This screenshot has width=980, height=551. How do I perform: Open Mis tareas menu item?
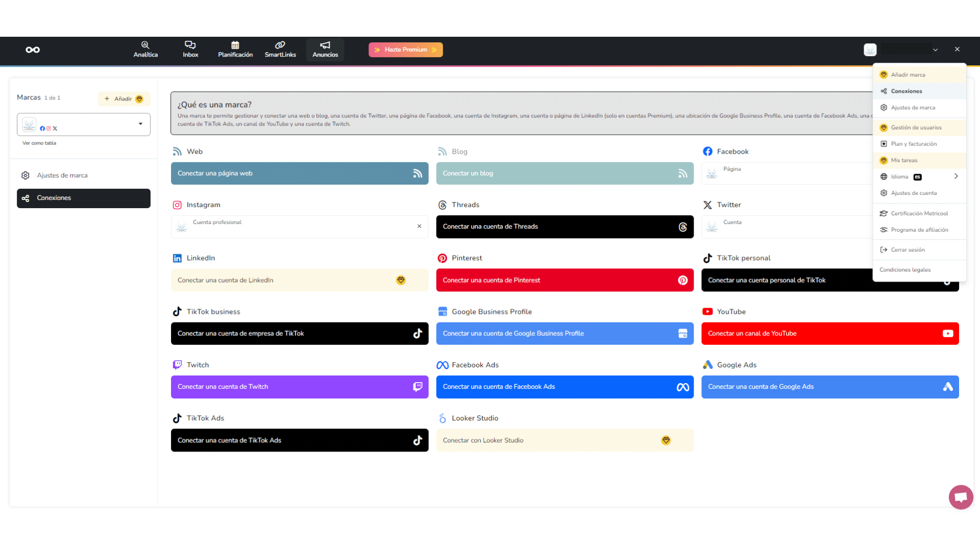920,160
